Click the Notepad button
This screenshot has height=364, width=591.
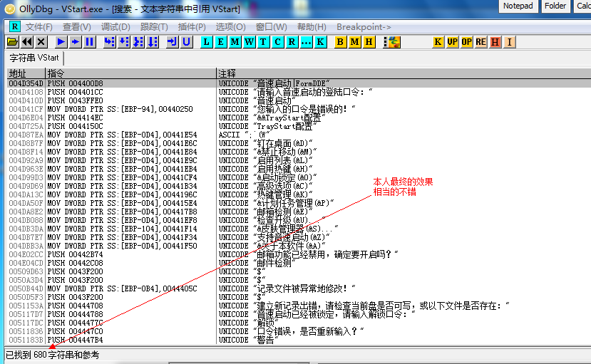pos(518,6)
